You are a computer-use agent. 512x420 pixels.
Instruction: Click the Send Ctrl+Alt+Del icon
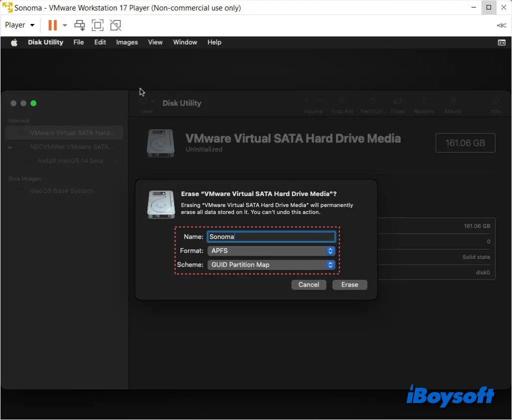pyautogui.click(x=79, y=25)
